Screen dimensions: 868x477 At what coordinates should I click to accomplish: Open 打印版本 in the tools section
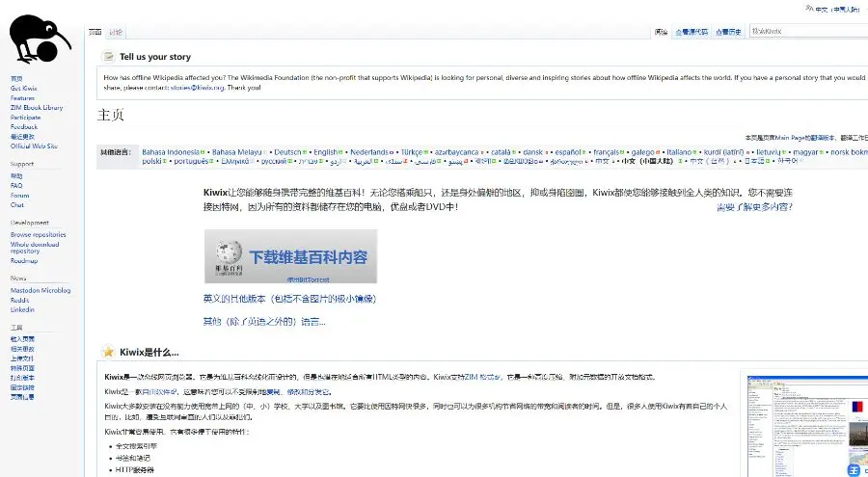coord(23,378)
